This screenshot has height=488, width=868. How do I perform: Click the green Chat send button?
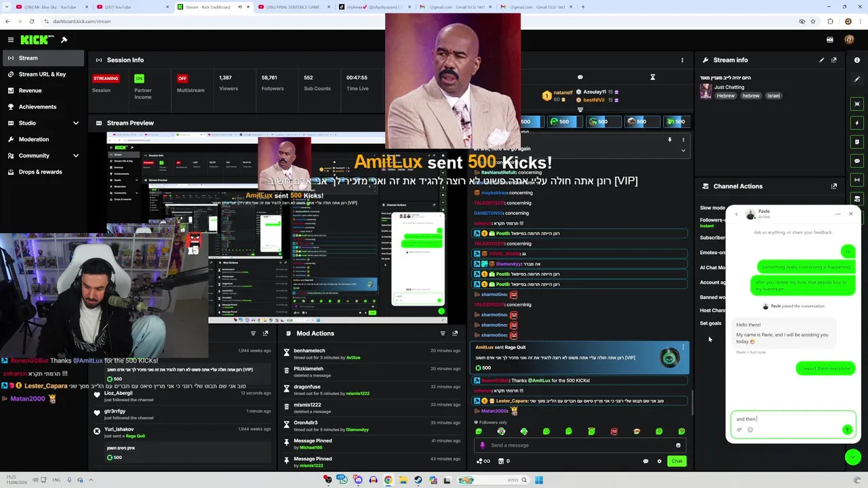(x=677, y=461)
